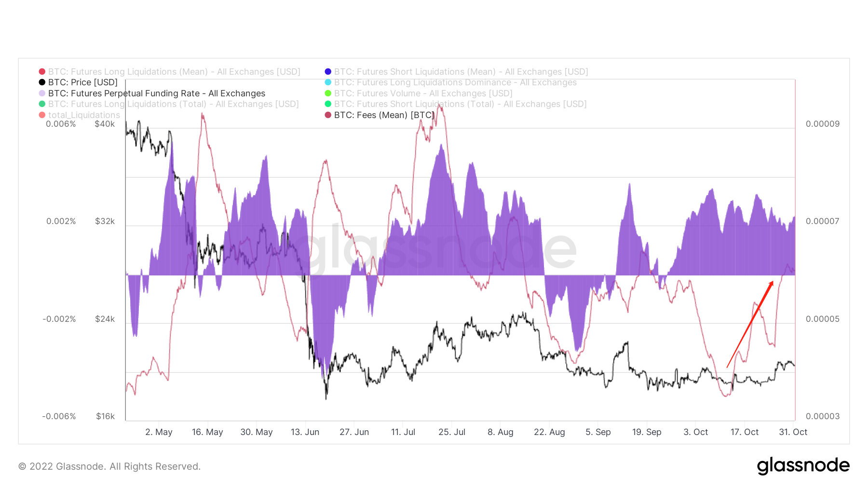Image resolution: width=868 pixels, height=488 pixels.
Task: Show the Futures Short Liquidations (Total) series label
Action: coord(460,104)
